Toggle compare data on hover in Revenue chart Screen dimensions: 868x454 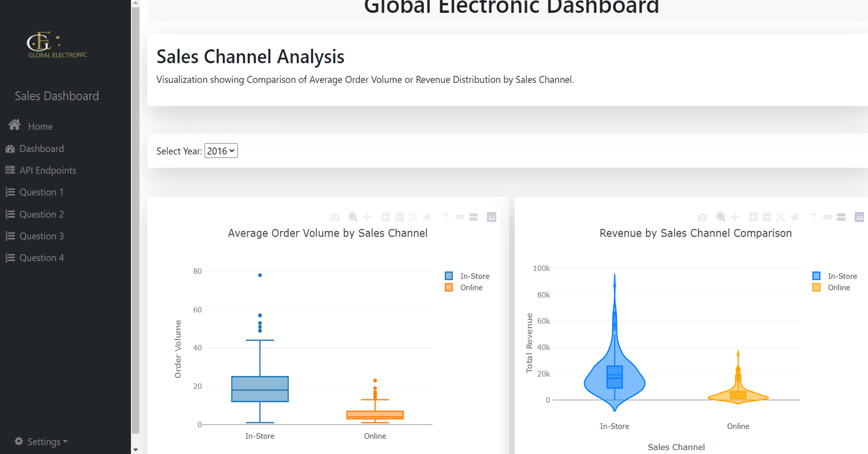(841, 217)
